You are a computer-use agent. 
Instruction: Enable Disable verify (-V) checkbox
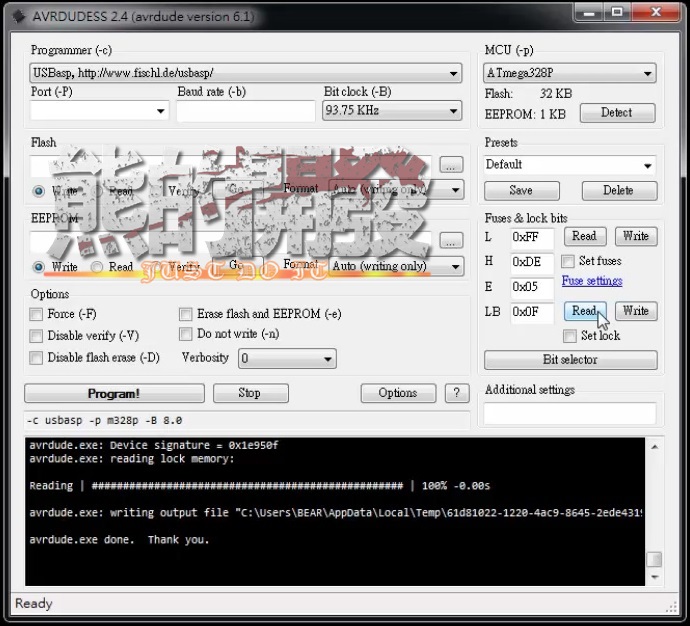pos(36,336)
